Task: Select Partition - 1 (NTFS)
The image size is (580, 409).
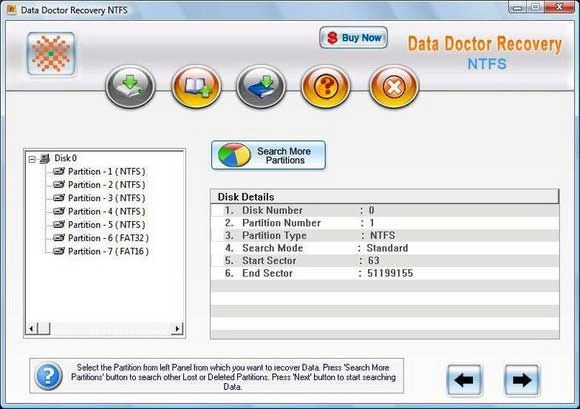Action: [107, 172]
